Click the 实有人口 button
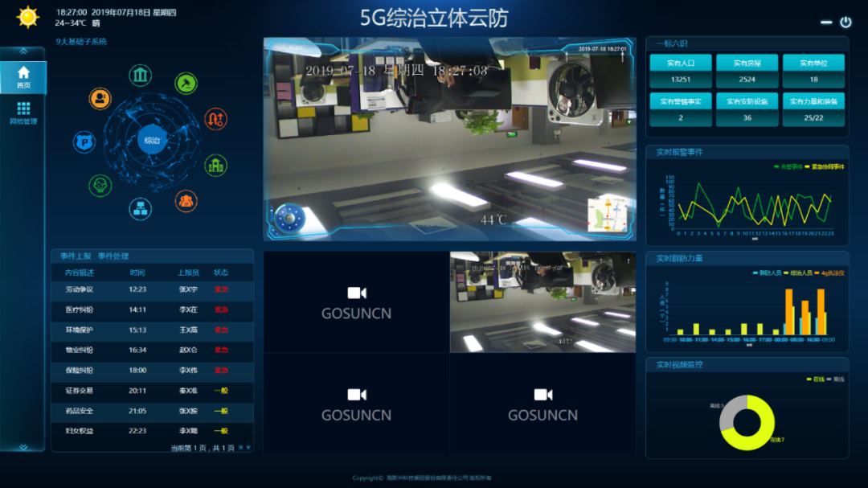The width and height of the screenshot is (868, 488). coord(680,64)
